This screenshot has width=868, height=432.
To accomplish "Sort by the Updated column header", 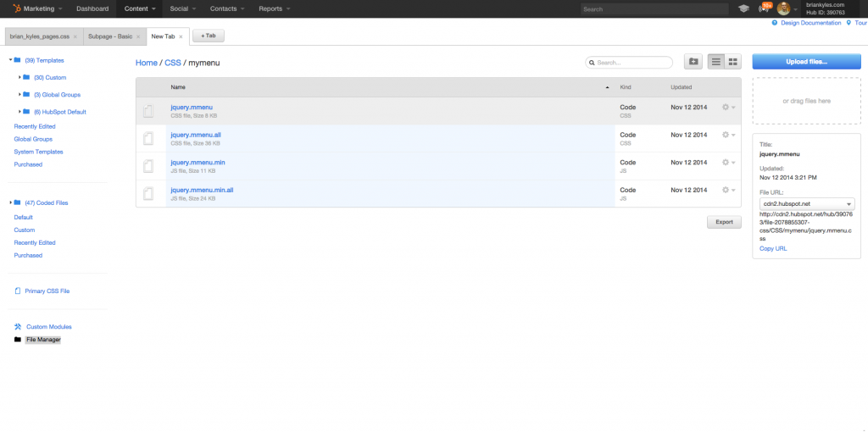I will click(x=681, y=87).
